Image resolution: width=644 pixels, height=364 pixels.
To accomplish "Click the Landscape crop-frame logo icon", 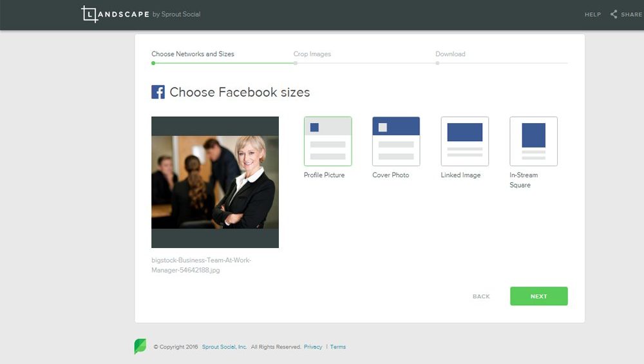I will (90, 14).
